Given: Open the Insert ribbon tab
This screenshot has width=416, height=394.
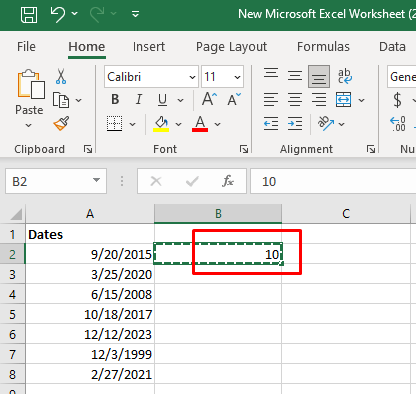Looking at the screenshot, I should pos(149,47).
